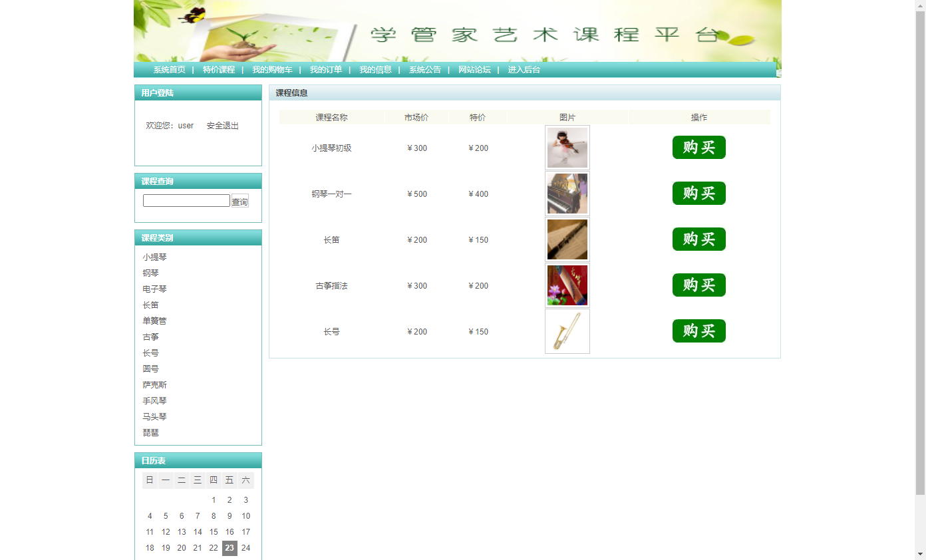
Task: Navigate to 系统公告 page
Action: pyautogui.click(x=425, y=70)
